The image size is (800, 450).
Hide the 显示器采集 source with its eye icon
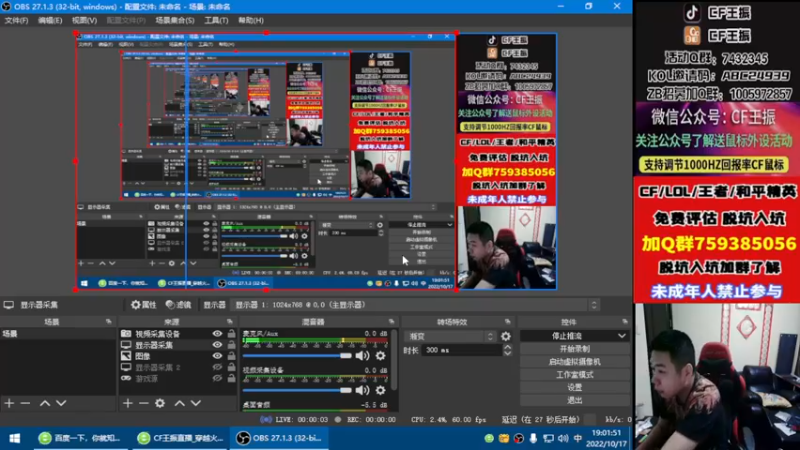click(217, 345)
